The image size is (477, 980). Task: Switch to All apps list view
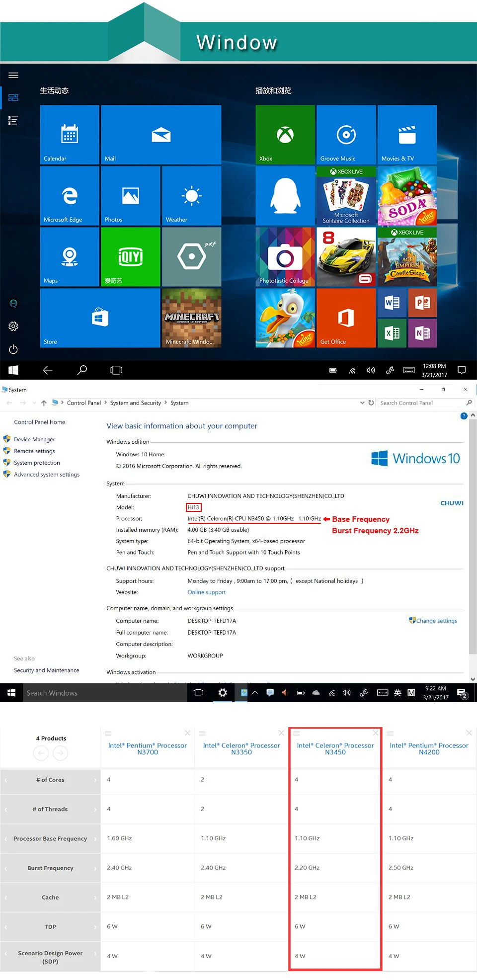[x=13, y=120]
